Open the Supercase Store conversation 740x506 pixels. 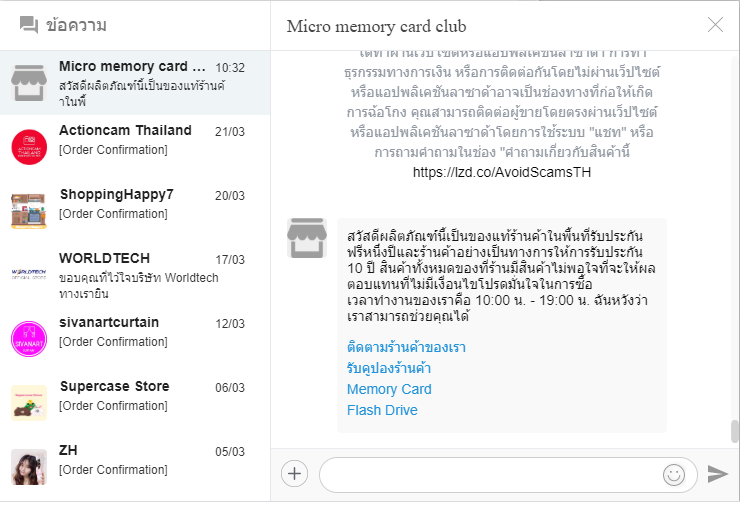click(x=135, y=403)
